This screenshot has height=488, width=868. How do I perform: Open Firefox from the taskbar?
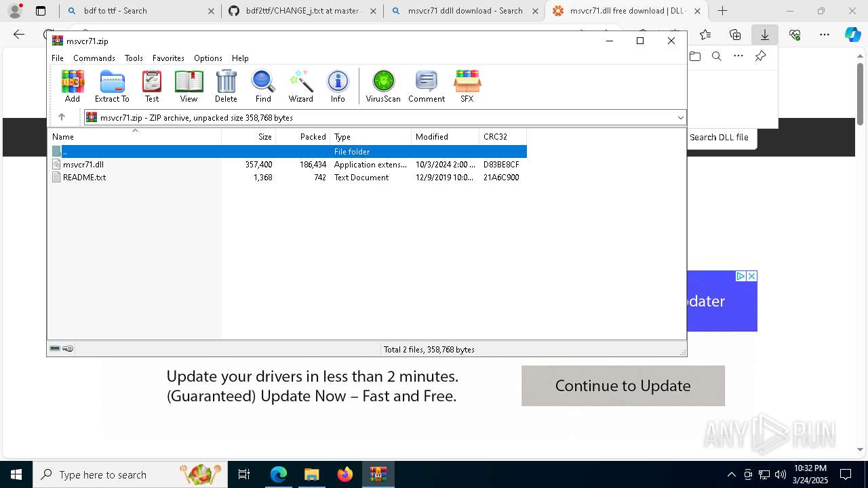345,474
